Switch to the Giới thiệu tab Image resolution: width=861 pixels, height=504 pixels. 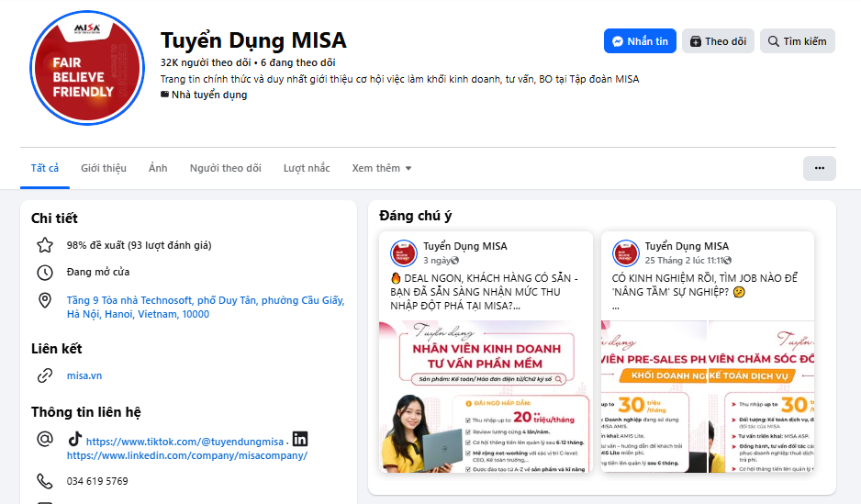[103, 168]
